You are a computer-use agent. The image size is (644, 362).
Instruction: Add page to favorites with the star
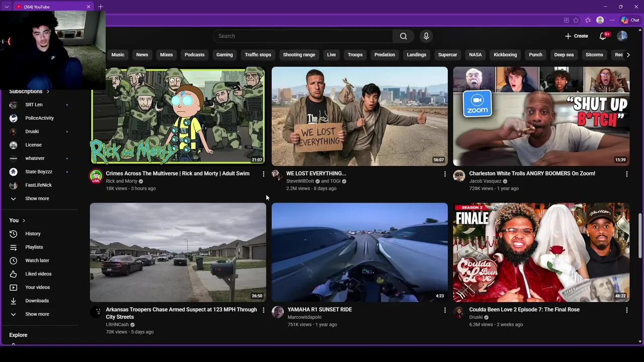coord(576,20)
